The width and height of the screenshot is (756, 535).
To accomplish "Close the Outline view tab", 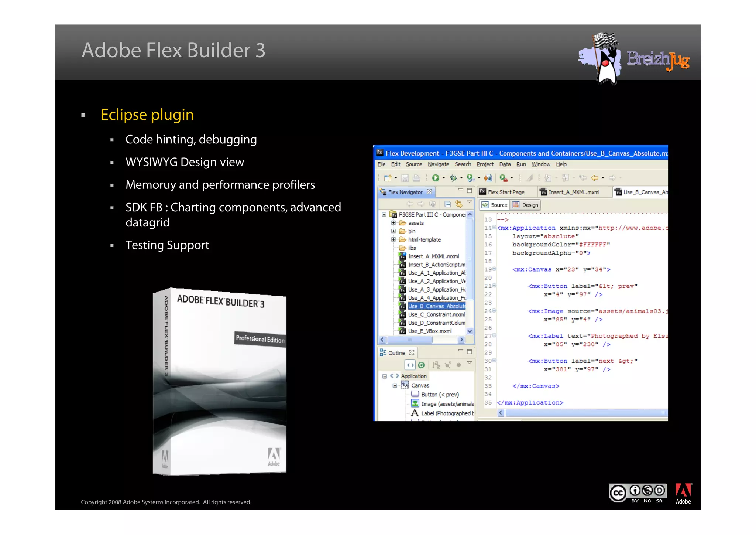I will coord(412,353).
